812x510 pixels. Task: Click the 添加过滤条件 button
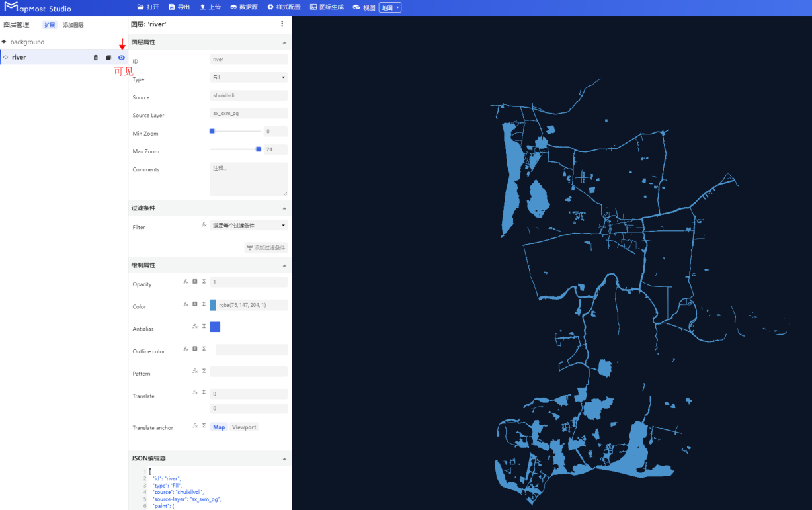(266, 248)
